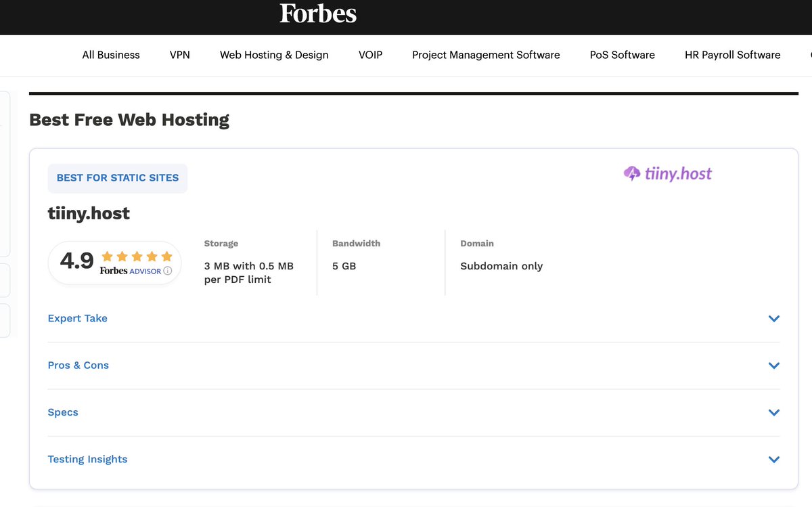Expand the Expert Take chevron
812x507 pixels.
coord(774,319)
